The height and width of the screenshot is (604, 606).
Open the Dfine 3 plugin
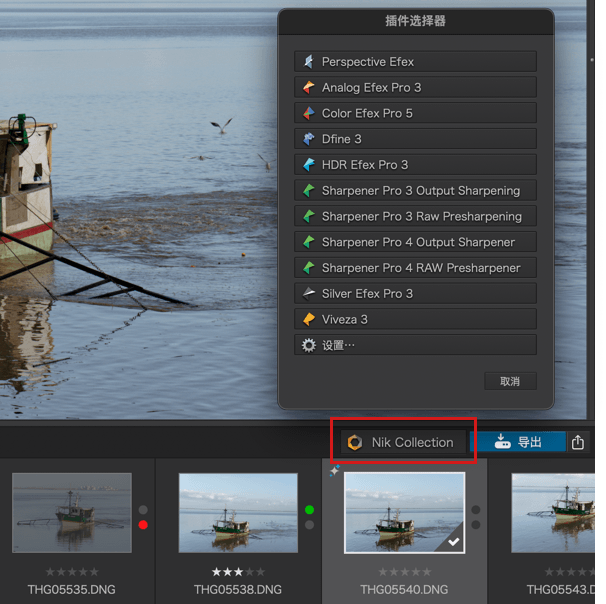pyautogui.click(x=415, y=139)
